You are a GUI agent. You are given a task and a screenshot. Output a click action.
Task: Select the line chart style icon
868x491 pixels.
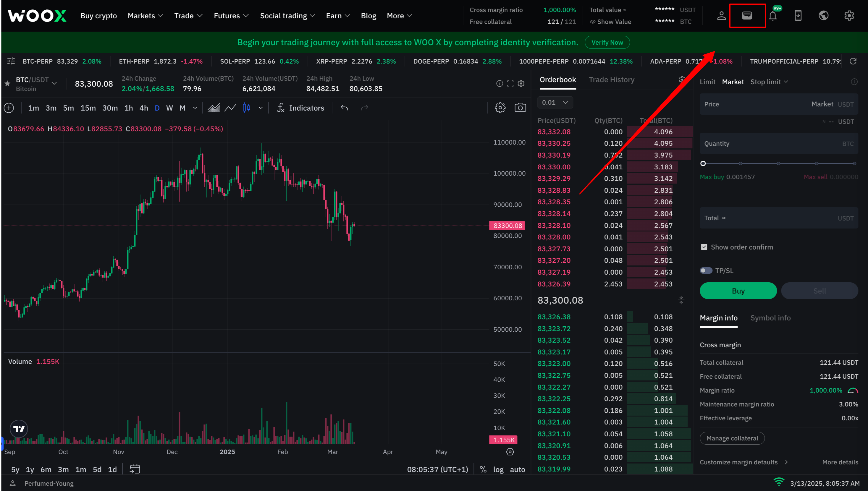230,108
